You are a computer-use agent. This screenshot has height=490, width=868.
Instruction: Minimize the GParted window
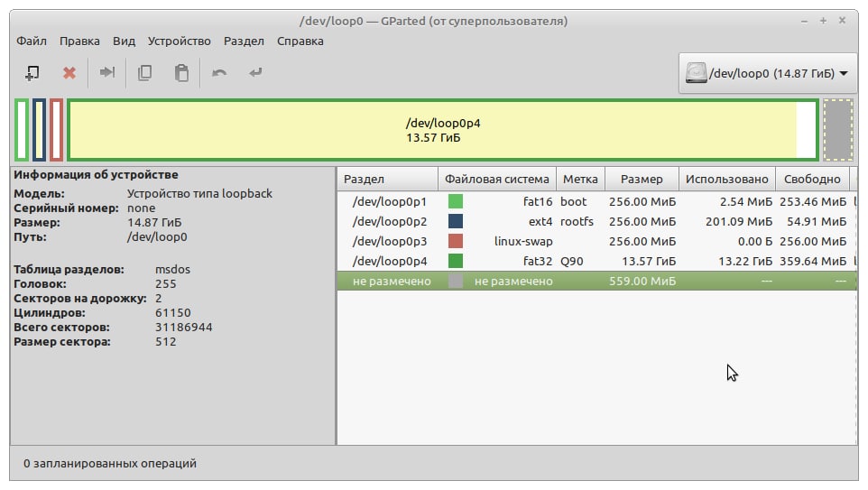click(x=804, y=21)
